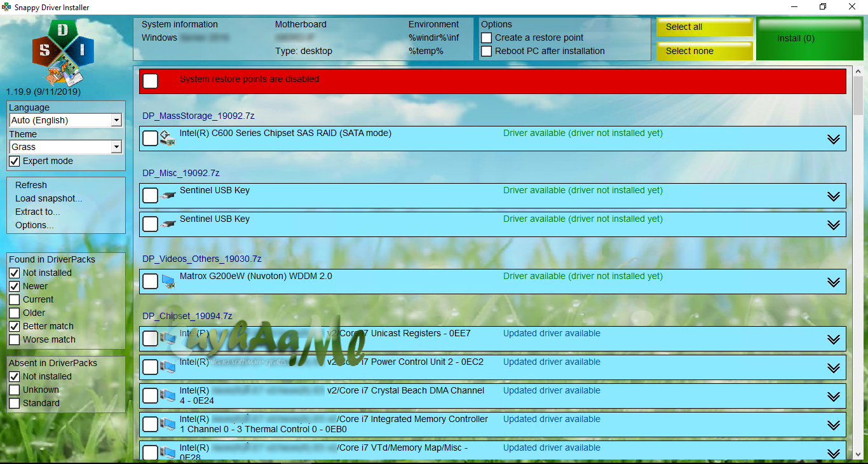
Task: Click the scrollbar up arrow
Action: 858,71
